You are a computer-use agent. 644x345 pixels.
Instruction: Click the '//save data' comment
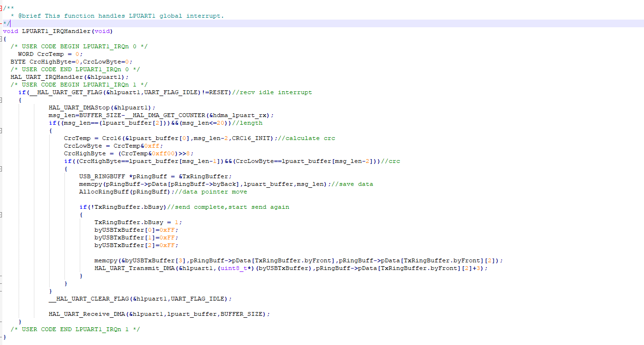click(x=351, y=184)
